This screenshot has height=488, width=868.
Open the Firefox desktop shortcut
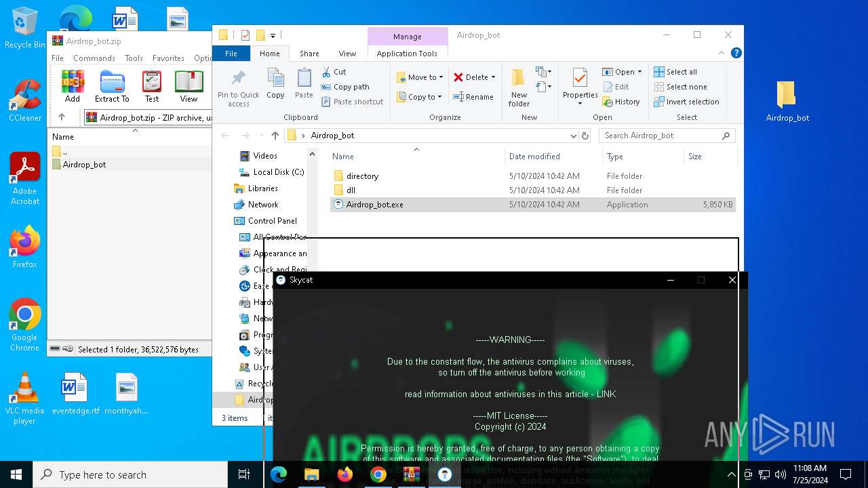tap(24, 247)
